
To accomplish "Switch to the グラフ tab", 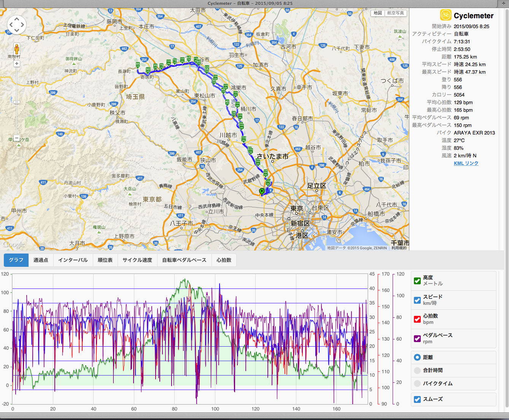I will (16, 260).
